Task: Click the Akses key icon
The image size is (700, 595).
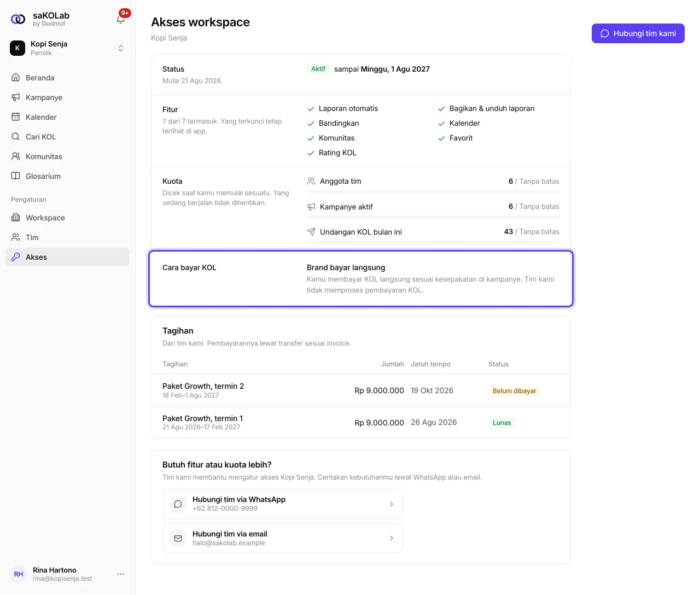Action: click(x=16, y=257)
